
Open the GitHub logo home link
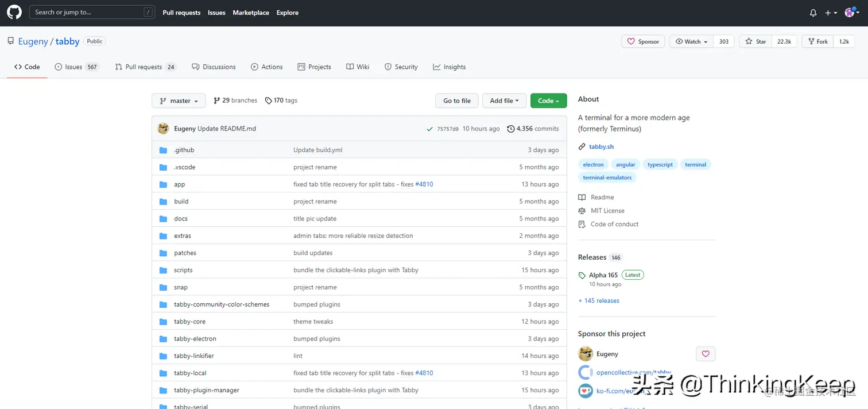(14, 12)
